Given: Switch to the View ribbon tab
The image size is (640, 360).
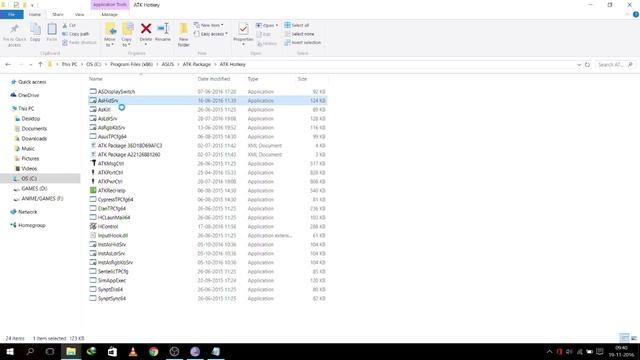Looking at the screenshot, I should (x=80, y=14).
